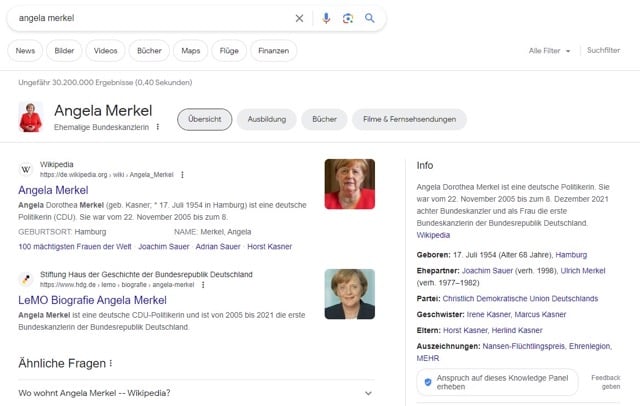Open three-dot menu next to Ähnliche Fragen
The height and width of the screenshot is (406, 640).
(x=111, y=363)
